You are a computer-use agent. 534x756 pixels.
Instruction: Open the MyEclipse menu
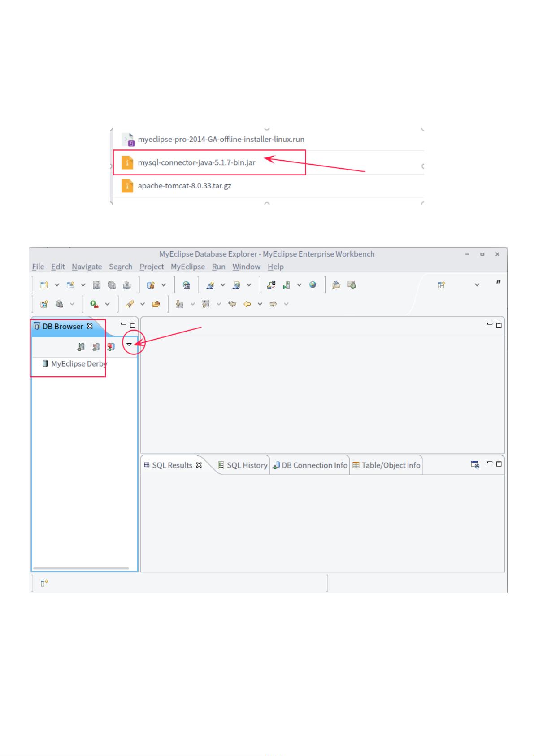[187, 267]
